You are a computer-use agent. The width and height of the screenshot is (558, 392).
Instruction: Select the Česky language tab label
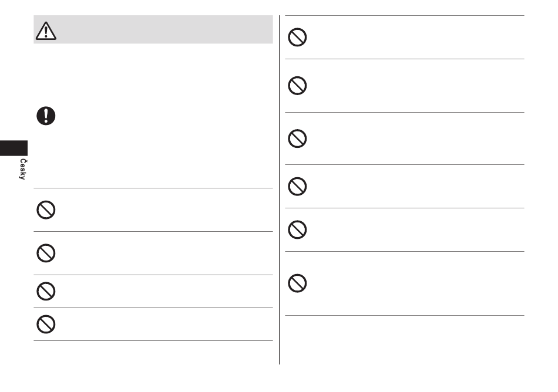(x=22, y=169)
